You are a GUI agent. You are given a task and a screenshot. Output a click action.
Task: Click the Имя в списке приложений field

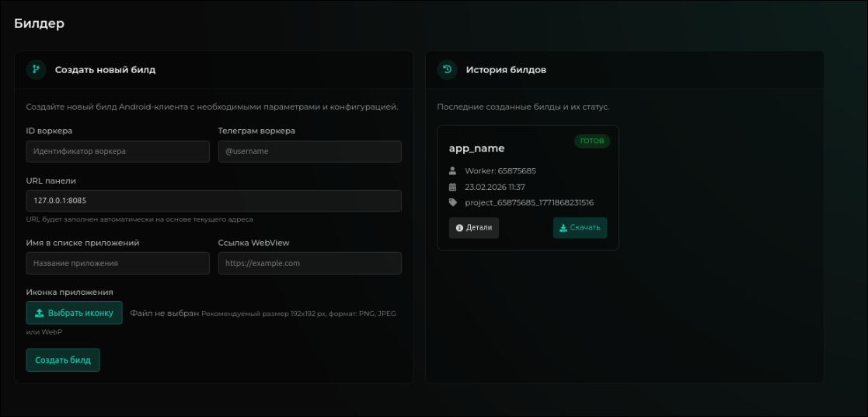tap(117, 263)
